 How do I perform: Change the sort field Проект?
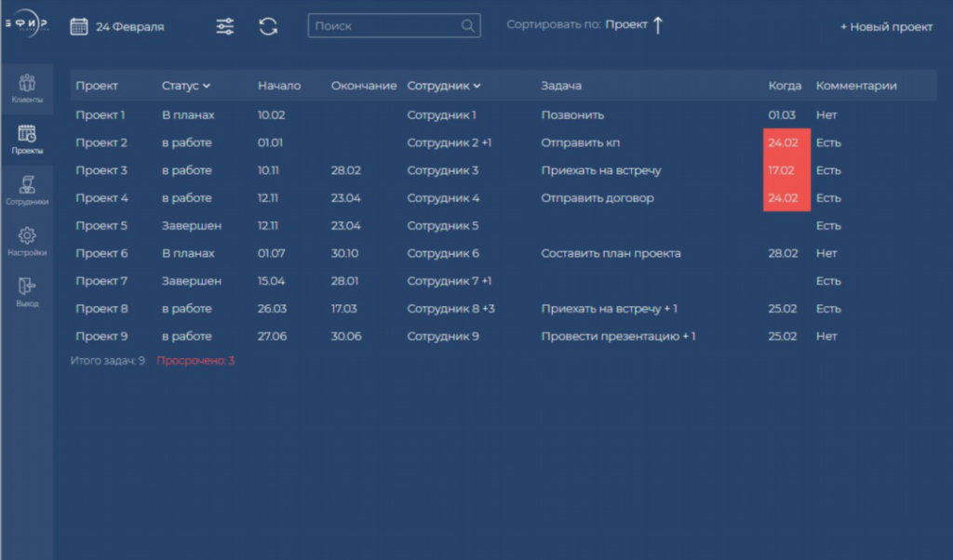pyautogui.click(x=626, y=24)
